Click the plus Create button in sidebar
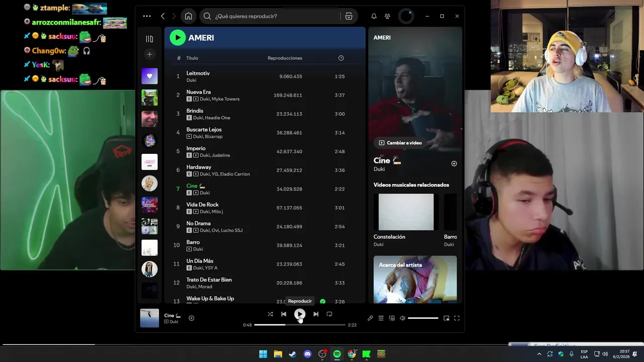The height and width of the screenshot is (362, 644). 149,54
